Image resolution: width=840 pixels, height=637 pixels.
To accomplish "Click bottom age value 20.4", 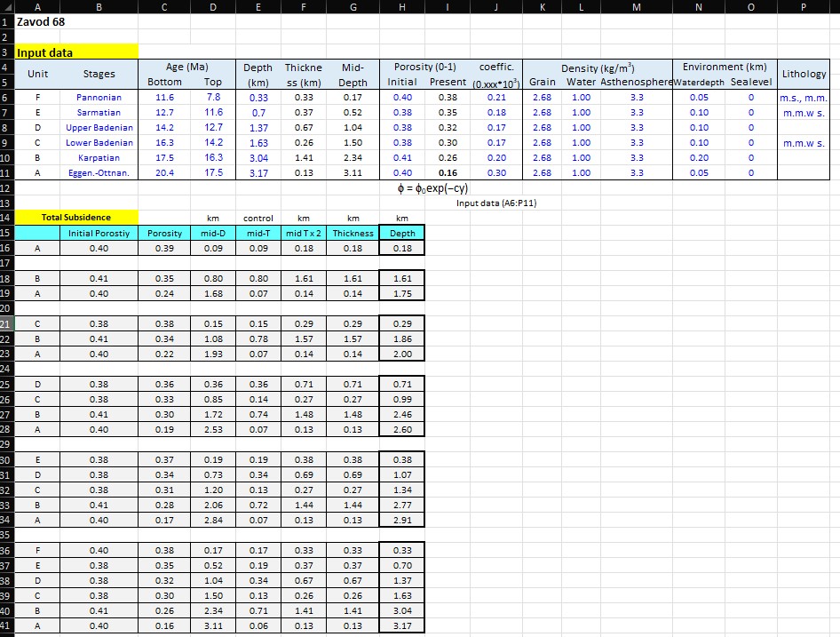I will coord(164,172).
